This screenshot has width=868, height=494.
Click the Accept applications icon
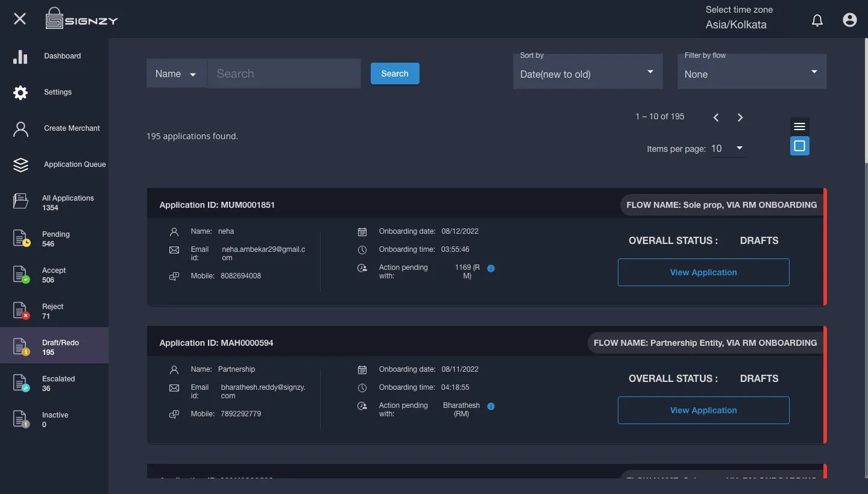(22, 274)
